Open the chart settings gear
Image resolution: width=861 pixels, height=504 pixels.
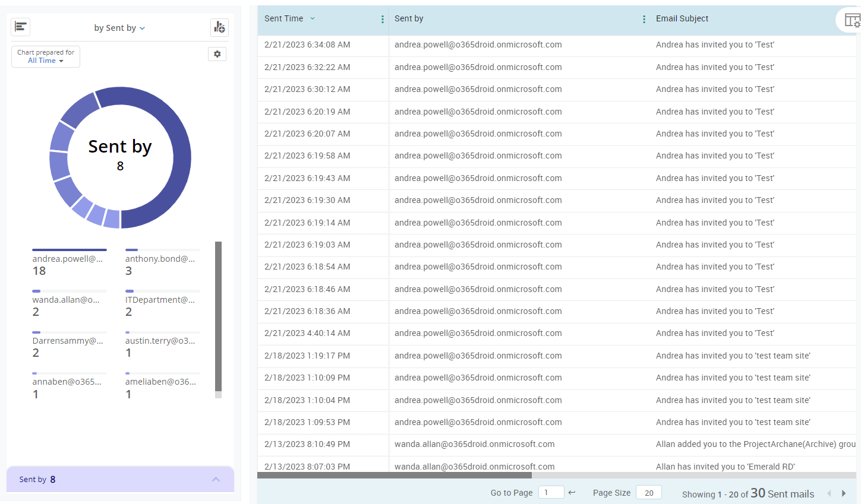(x=217, y=53)
